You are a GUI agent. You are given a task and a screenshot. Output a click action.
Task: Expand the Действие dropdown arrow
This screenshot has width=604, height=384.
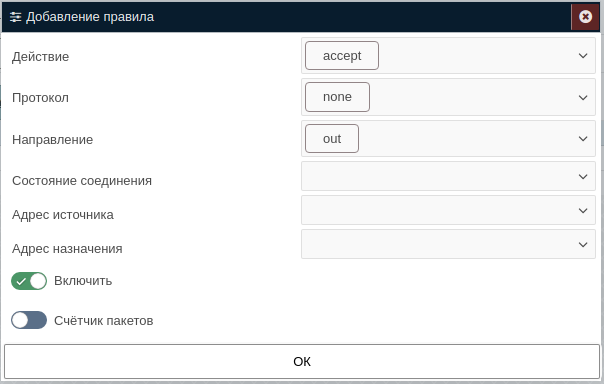[x=583, y=56]
